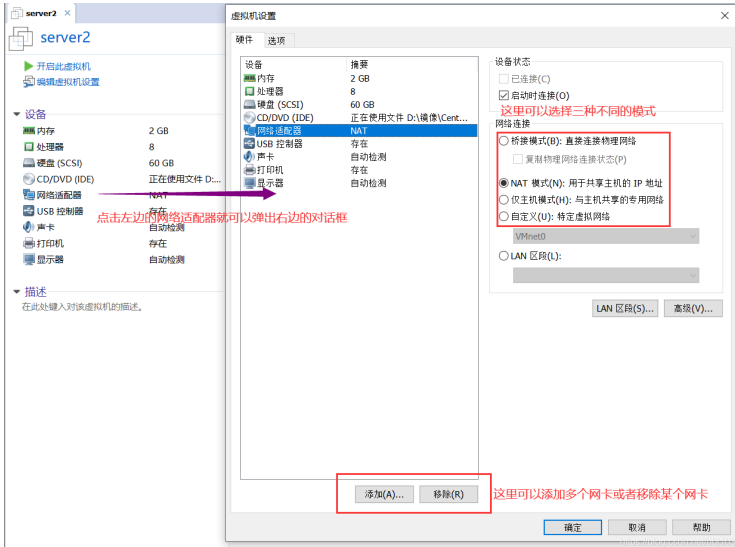Image resolution: width=735 pixels, height=547 pixels.
Task: Click 开启此虚拟机 link
Action: click(x=64, y=66)
